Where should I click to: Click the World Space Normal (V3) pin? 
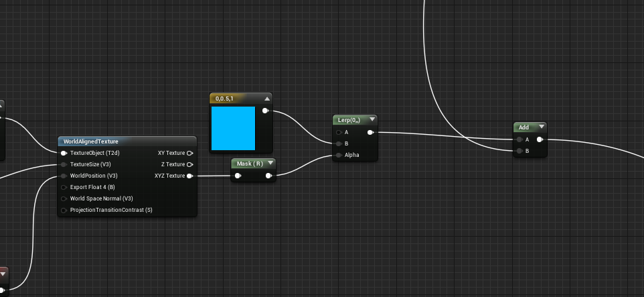tap(64, 198)
